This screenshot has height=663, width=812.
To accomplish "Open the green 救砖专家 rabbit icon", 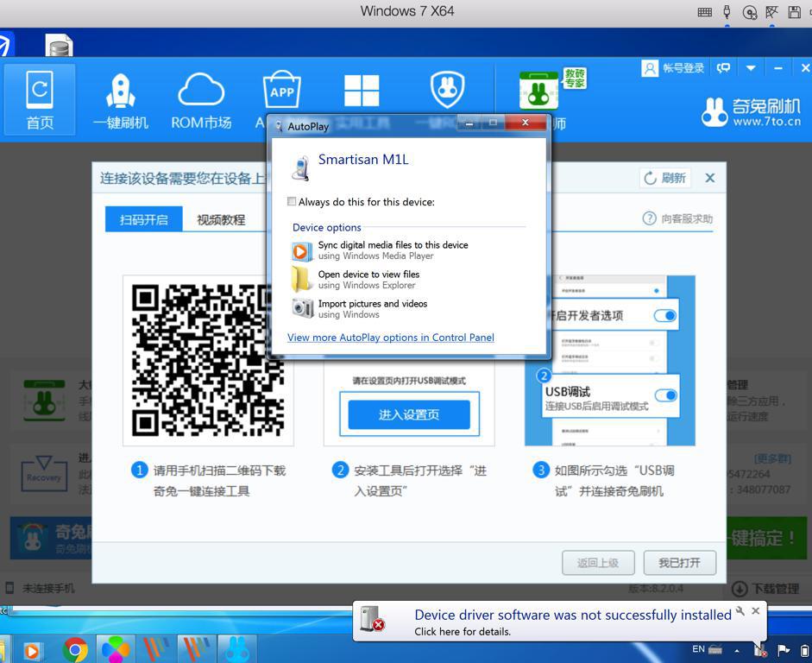I will [x=538, y=90].
